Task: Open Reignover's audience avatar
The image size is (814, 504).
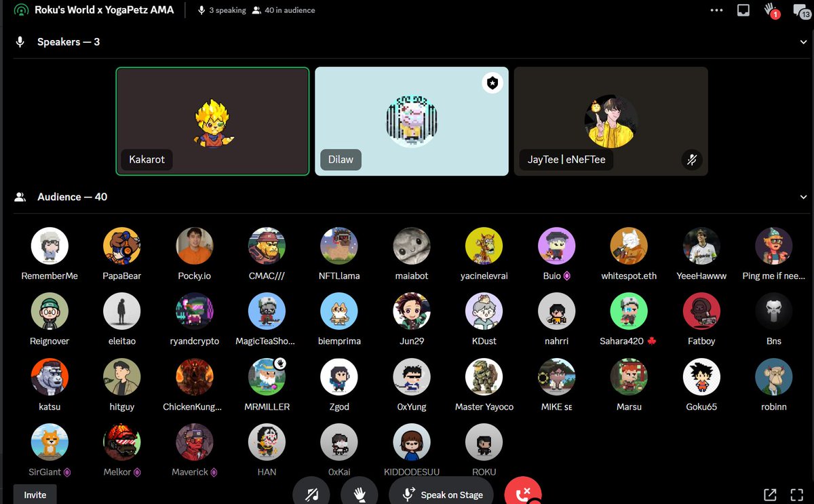Action: point(50,311)
